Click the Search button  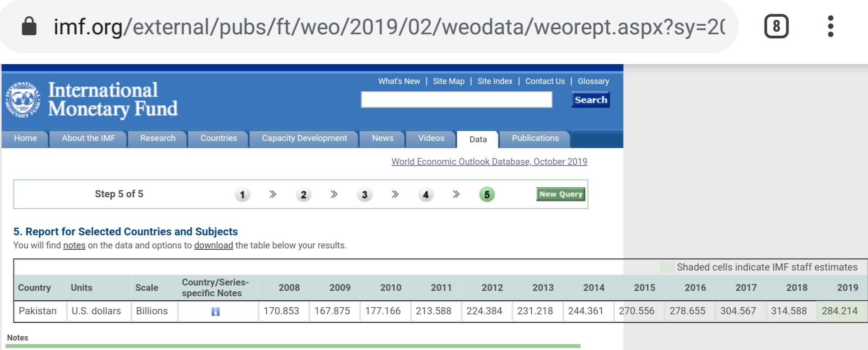pyautogui.click(x=590, y=100)
